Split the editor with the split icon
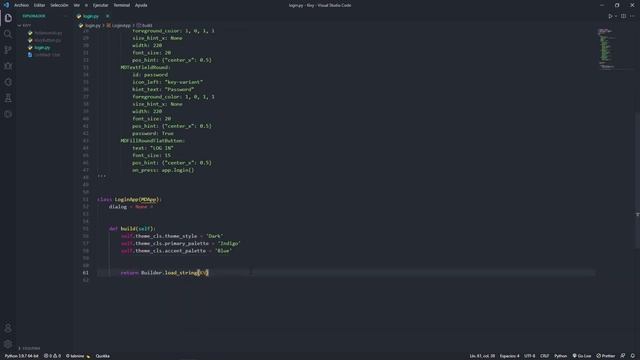 tap(623, 16)
